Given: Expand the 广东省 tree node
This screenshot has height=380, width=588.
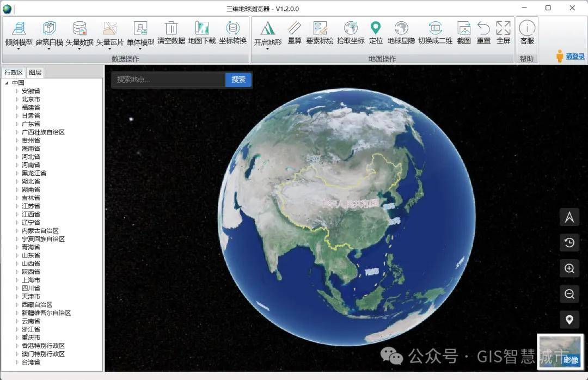Looking at the screenshot, I should click(x=17, y=124).
